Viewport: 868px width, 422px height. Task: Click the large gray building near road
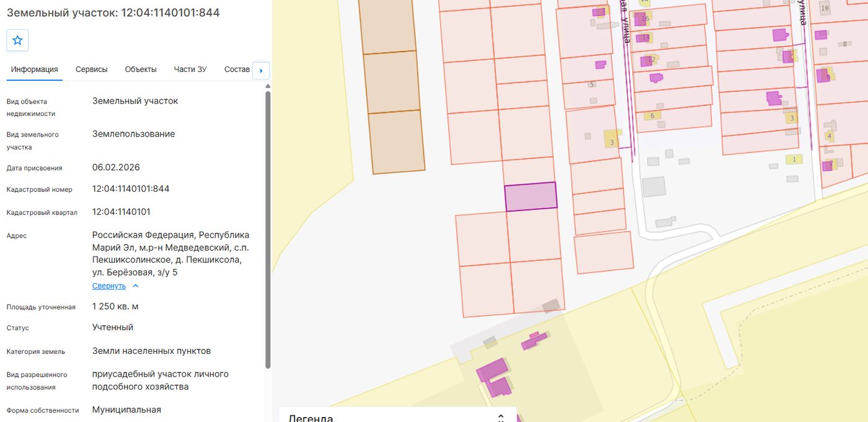[653, 187]
